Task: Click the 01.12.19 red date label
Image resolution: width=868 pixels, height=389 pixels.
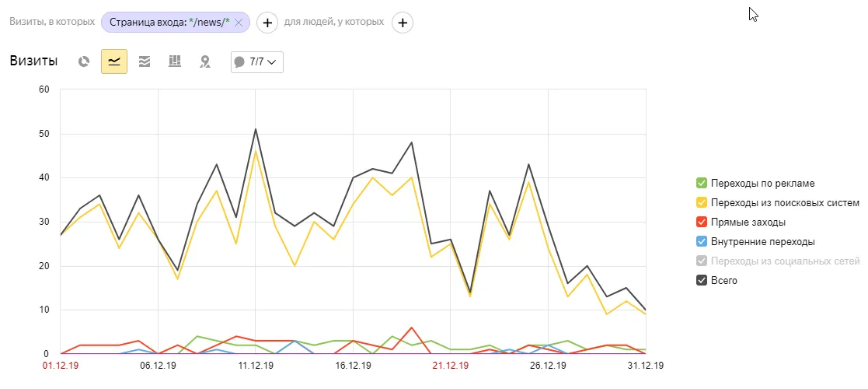Action: 61,364
